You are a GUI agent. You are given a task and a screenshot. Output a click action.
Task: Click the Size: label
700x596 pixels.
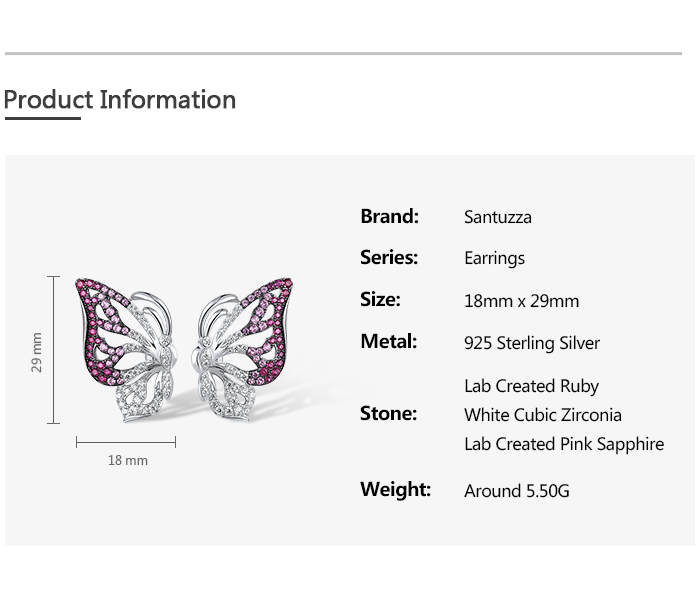click(x=380, y=300)
